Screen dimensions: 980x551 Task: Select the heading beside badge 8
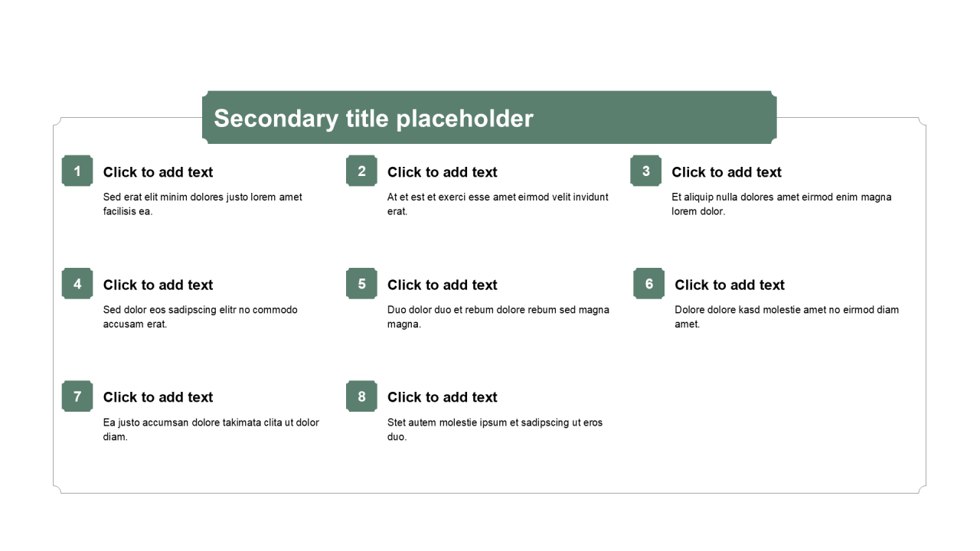tap(443, 397)
